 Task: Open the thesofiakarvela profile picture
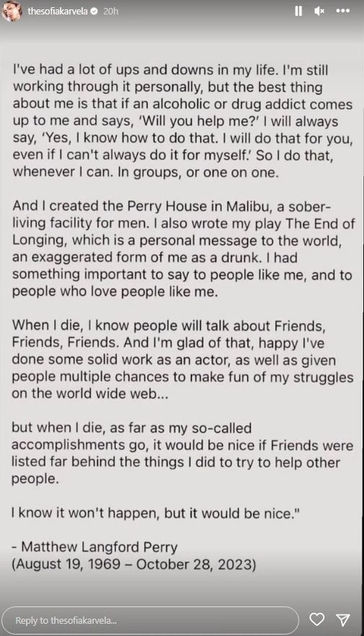coord(12,11)
